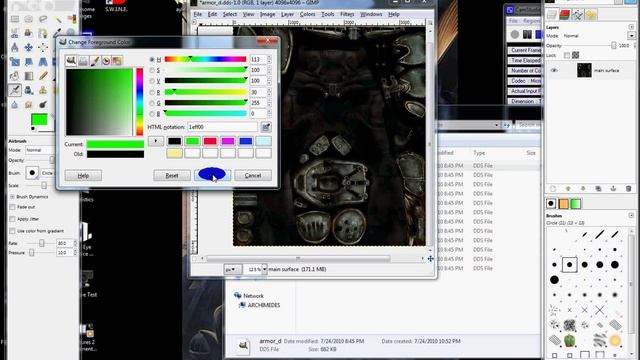Viewport: 640px width, 360px height.
Task: Select the Blend gradient tool
Action: [x=29, y=76]
